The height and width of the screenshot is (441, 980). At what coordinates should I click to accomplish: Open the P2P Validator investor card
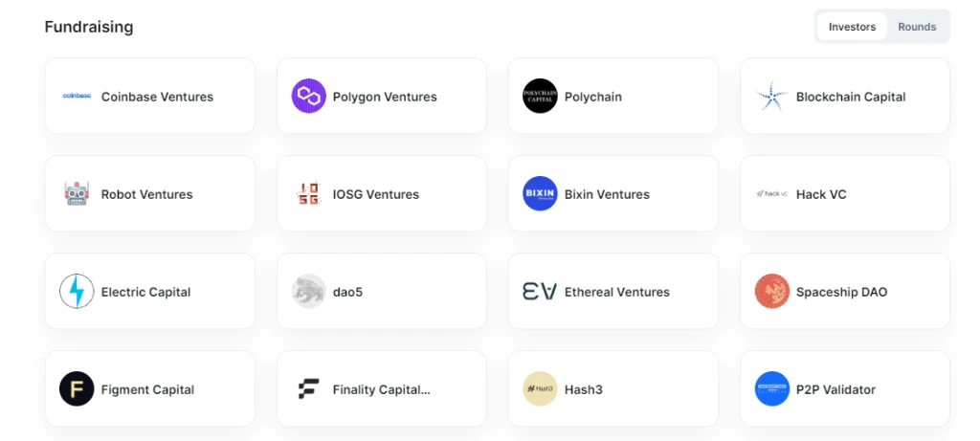coord(844,388)
